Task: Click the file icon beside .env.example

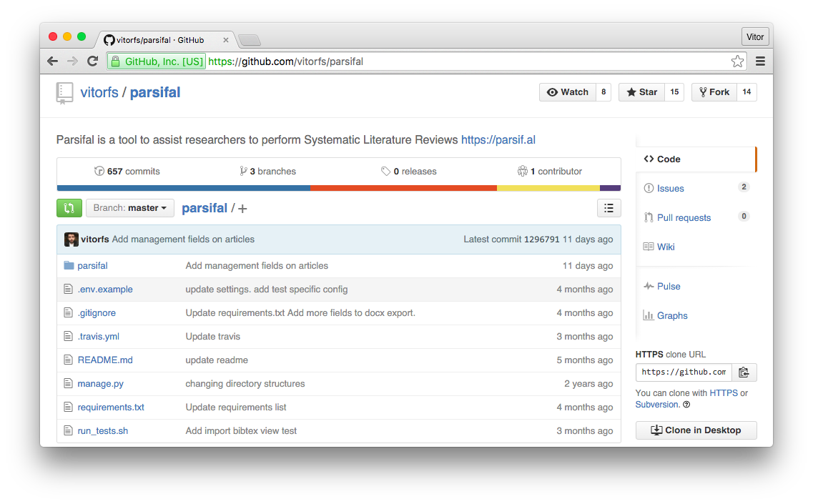Action: tap(68, 289)
